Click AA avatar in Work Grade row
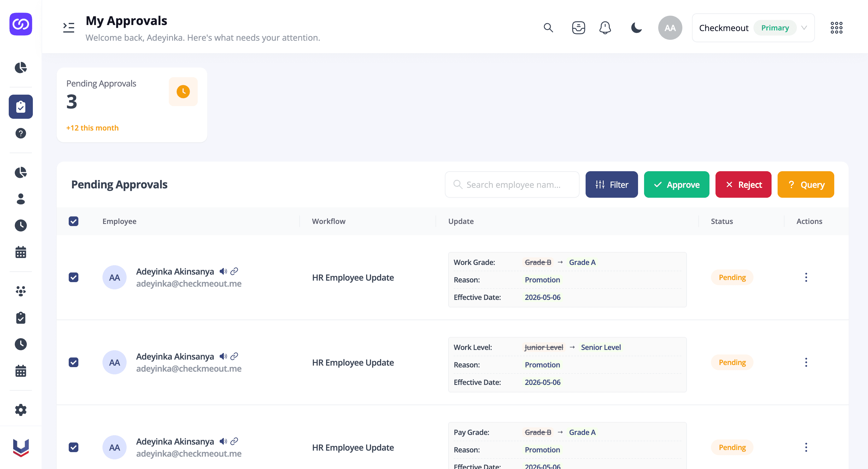 coord(115,277)
